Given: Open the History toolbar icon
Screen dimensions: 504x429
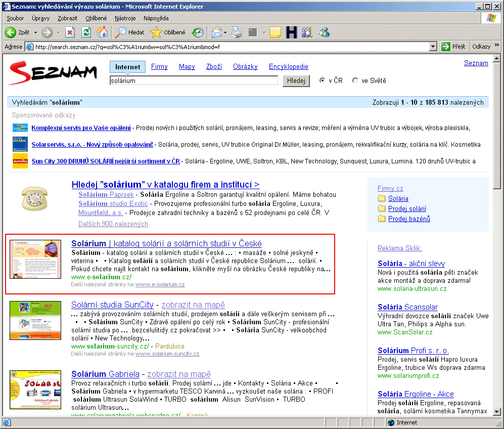Looking at the screenshot, I should 197,32.
